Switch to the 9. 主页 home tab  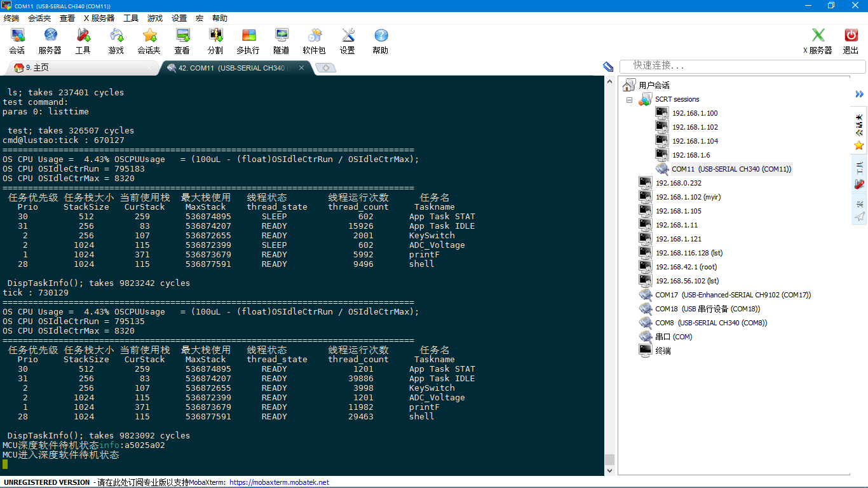coord(37,68)
